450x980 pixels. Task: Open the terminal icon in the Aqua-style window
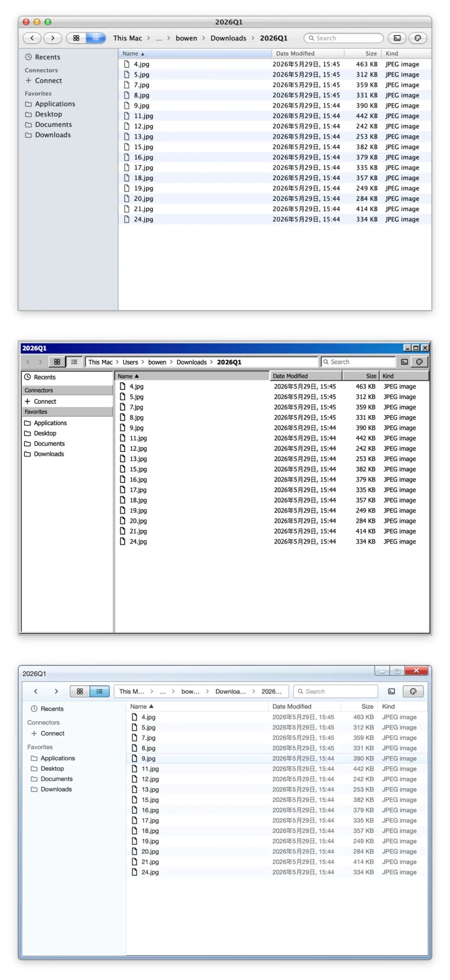point(397,38)
